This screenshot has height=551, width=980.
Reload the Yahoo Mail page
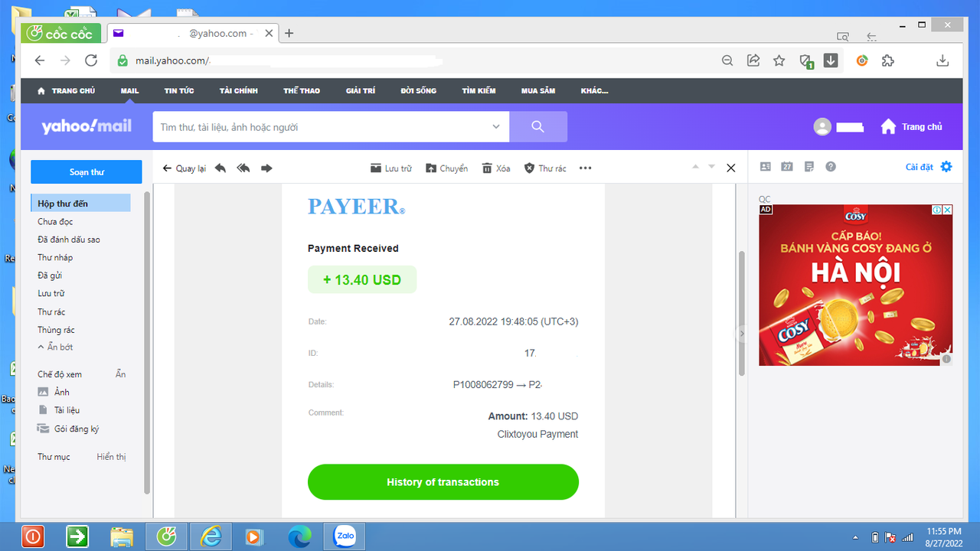point(91,60)
